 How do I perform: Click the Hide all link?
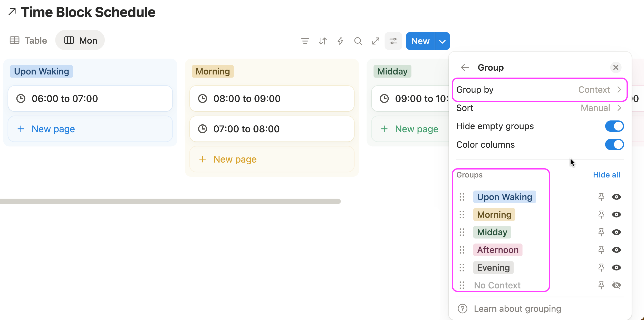[606, 175]
